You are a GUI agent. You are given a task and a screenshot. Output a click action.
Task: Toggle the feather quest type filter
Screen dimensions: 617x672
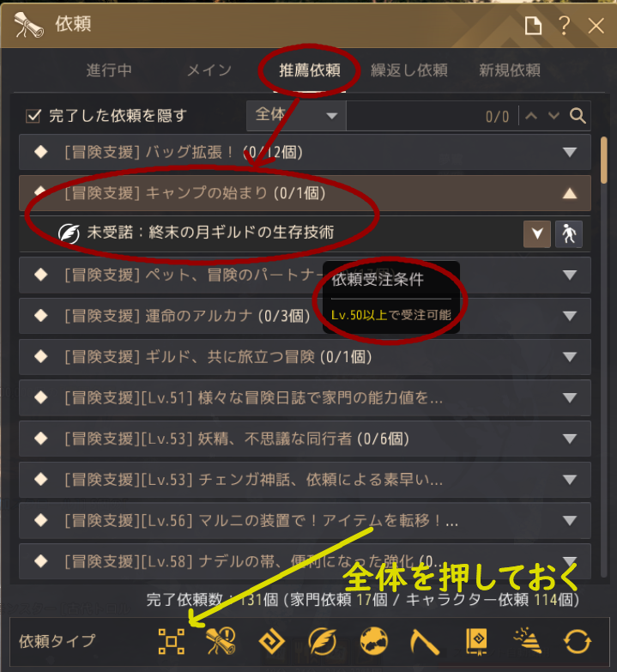(322, 642)
